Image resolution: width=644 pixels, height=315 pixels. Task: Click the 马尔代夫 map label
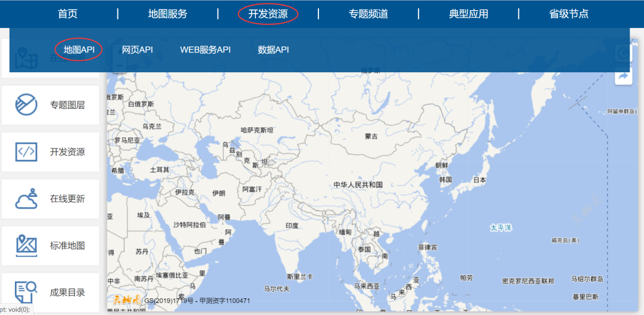point(277,289)
